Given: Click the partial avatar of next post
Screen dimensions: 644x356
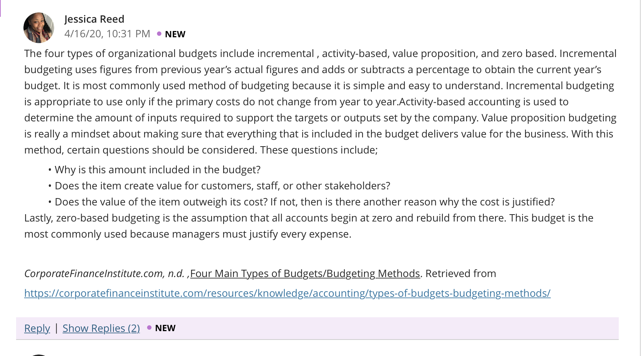Looking at the screenshot, I should pos(38,355).
